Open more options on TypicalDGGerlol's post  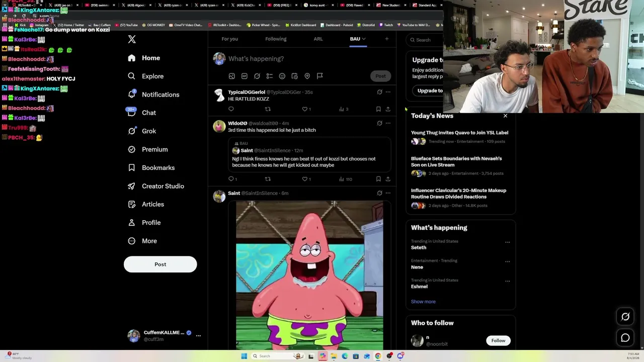[388, 92]
